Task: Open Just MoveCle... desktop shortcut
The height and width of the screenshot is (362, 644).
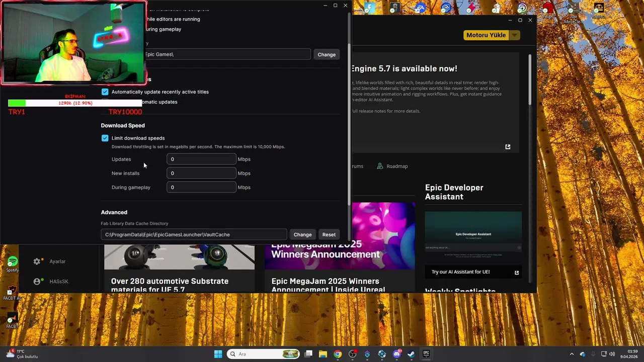Action: point(573,13)
